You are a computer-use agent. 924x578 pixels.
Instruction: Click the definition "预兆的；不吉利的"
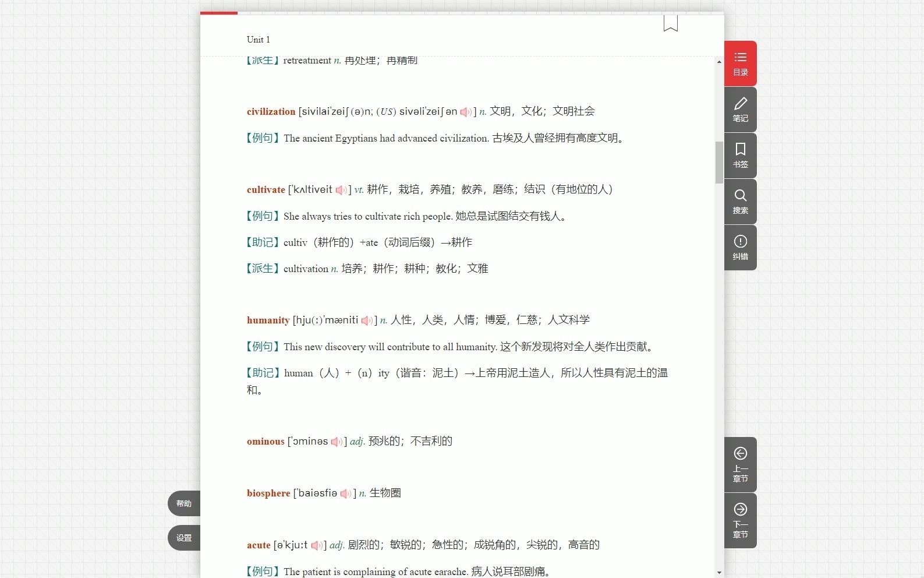410,441
